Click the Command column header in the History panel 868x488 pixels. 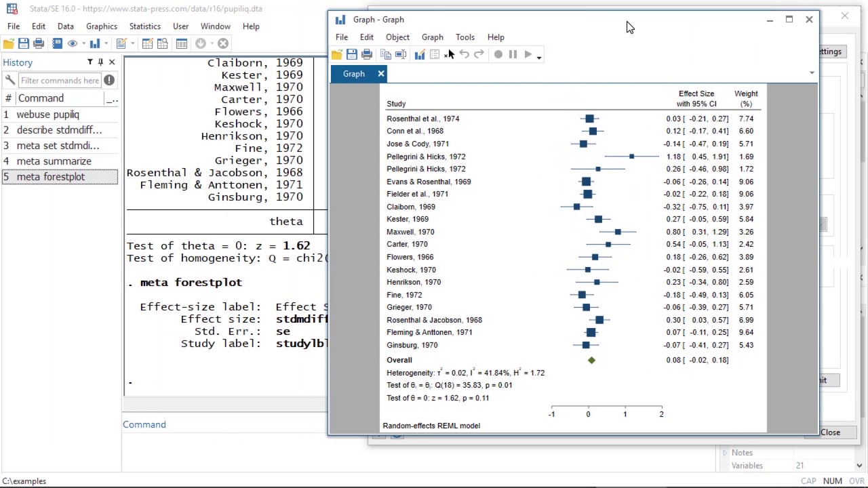coord(60,98)
